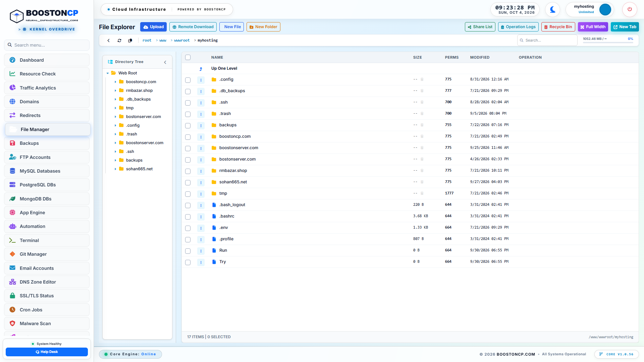Go back using the left arrow icon
The image size is (644, 362).
point(108,40)
